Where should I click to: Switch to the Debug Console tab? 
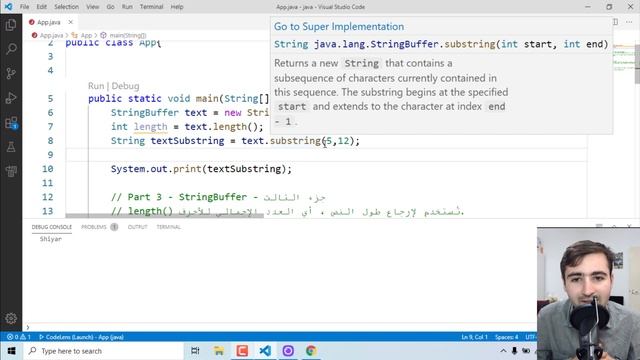[x=51, y=227]
